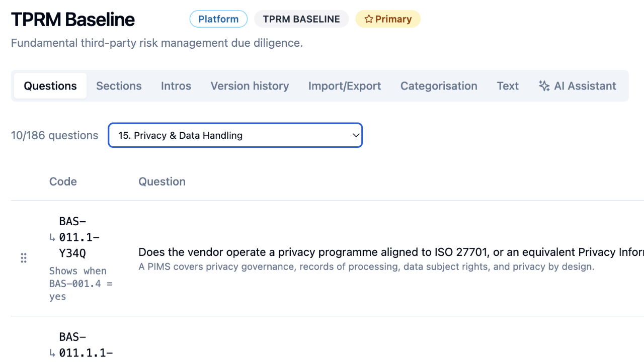Click the drag handle icon for BAS-011.1-Y34Q
This screenshot has width=644, height=362.
[x=24, y=258]
